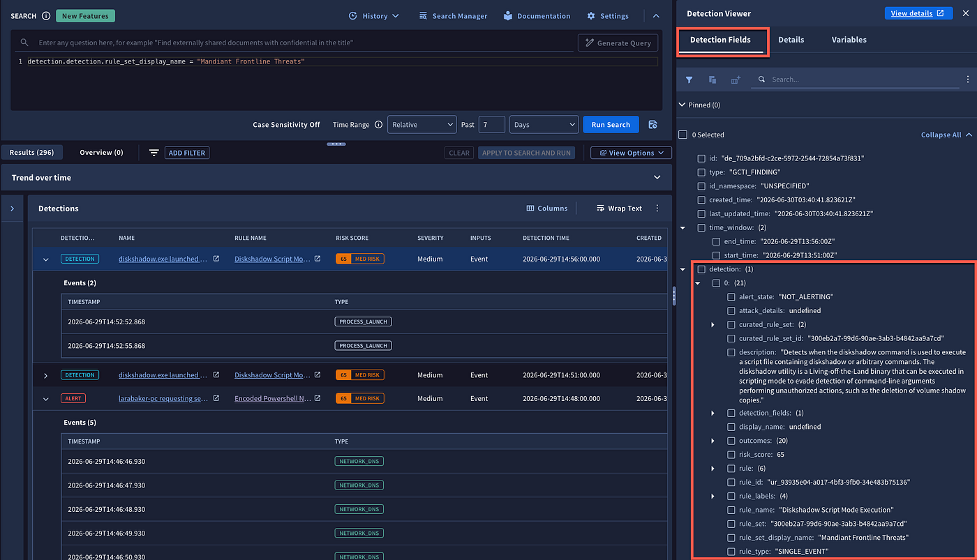The image size is (977, 560).
Task: Check the id field checkbox
Action: [702, 158]
